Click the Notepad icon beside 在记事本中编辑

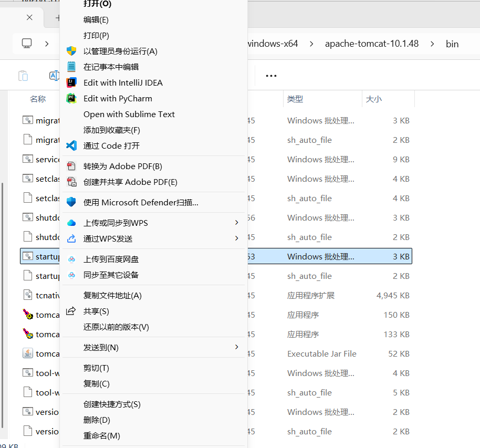pyautogui.click(x=71, y=67)
